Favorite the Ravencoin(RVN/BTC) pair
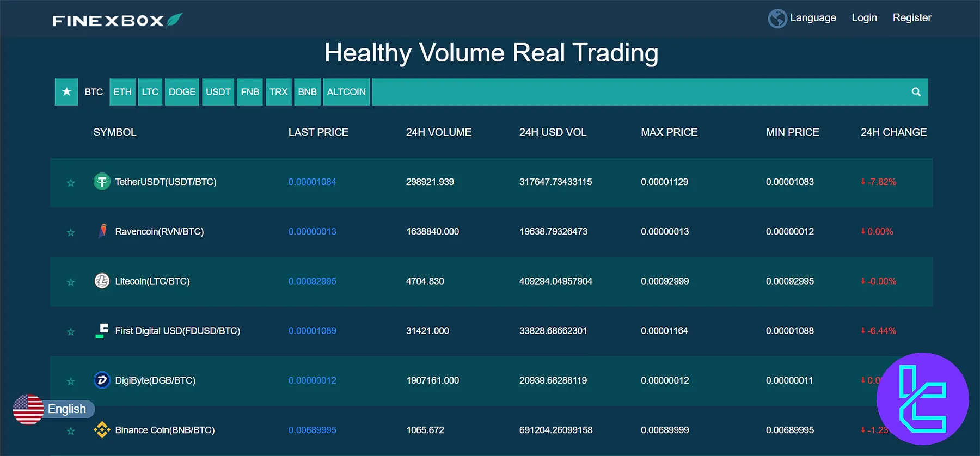 71,232
